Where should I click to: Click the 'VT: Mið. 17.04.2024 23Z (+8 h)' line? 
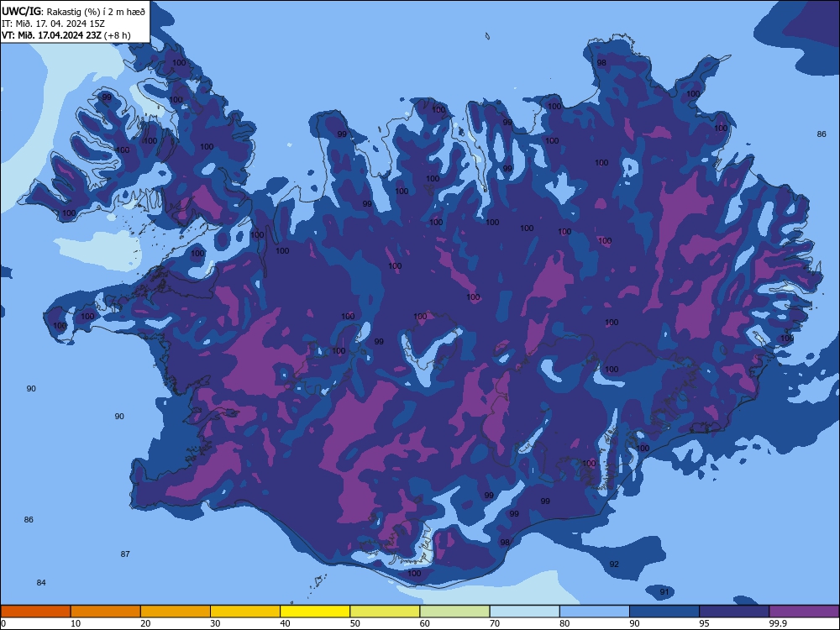(66, 35)
